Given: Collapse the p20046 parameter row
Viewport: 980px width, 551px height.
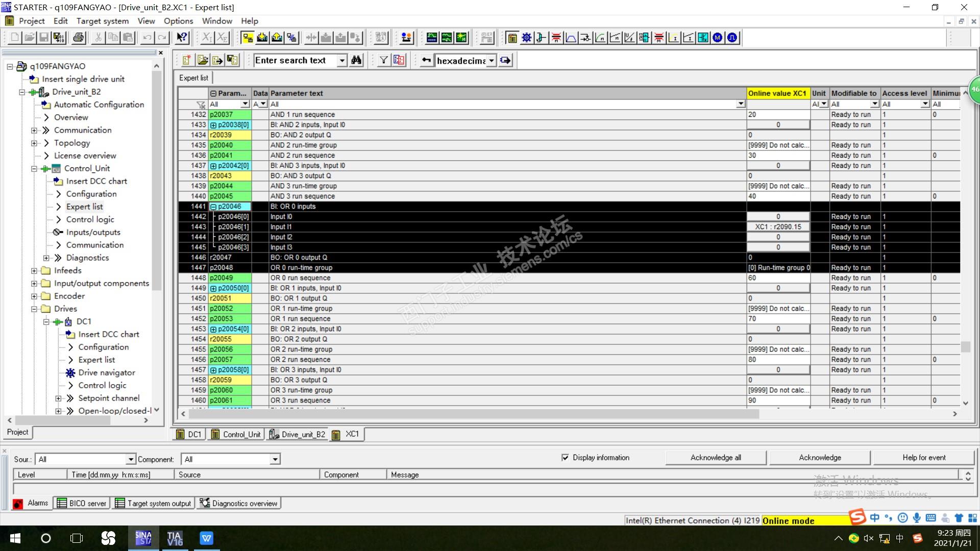Looking at the screenshot, I should 213,207.
